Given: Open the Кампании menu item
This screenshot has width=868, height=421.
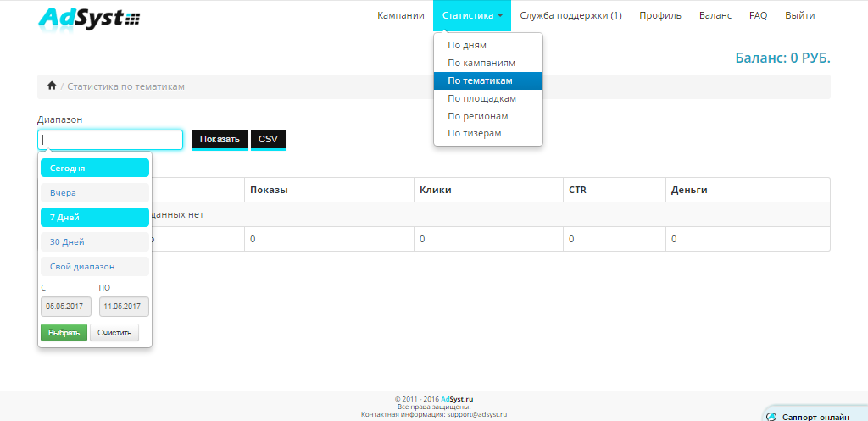Looking at the screenshot, I should point(401,15).
